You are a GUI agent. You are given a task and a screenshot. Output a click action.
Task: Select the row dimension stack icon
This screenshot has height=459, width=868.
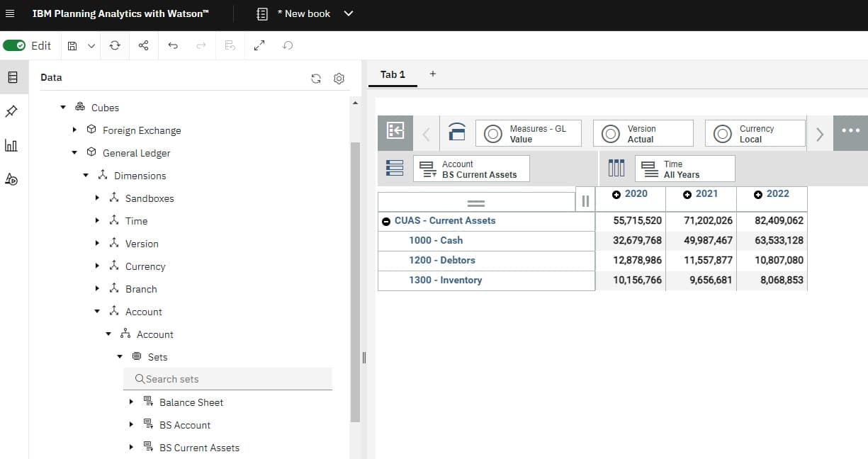pos(395,168)
